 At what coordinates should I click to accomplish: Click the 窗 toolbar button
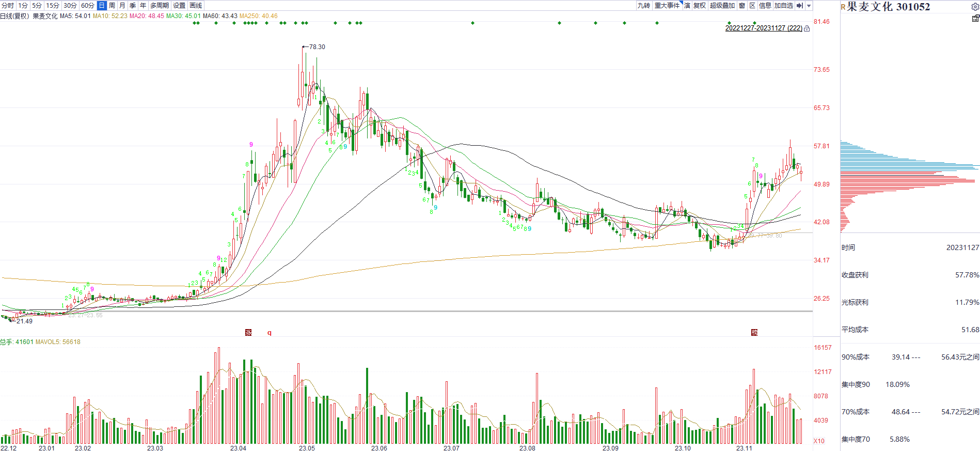(742, 5)
